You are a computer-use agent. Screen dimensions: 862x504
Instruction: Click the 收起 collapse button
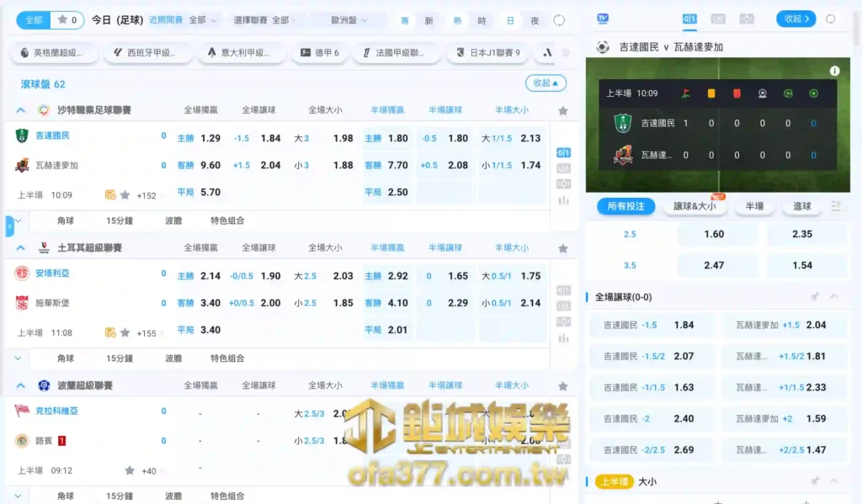pos(545,83)
